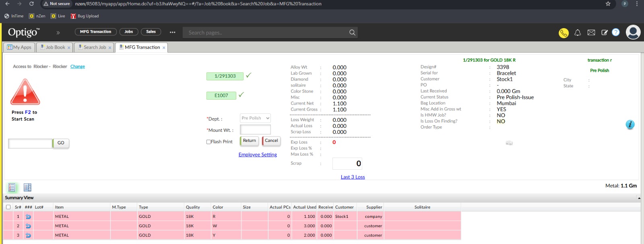
Task: Click the undo icon in row 1
Action: tap(28, 217)
